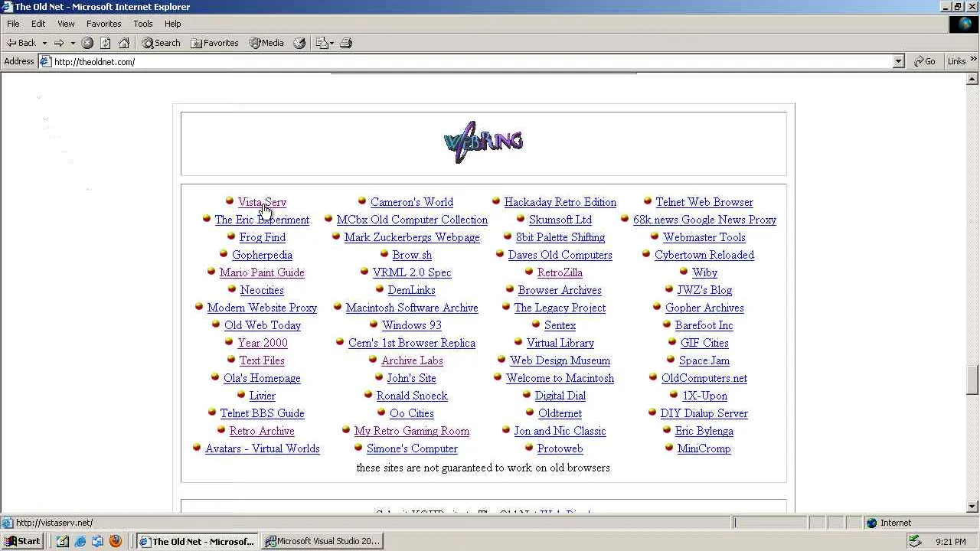Visit the Cameron's World link
The height and width of the screenshot is (551, 980).
pos(412,202)
